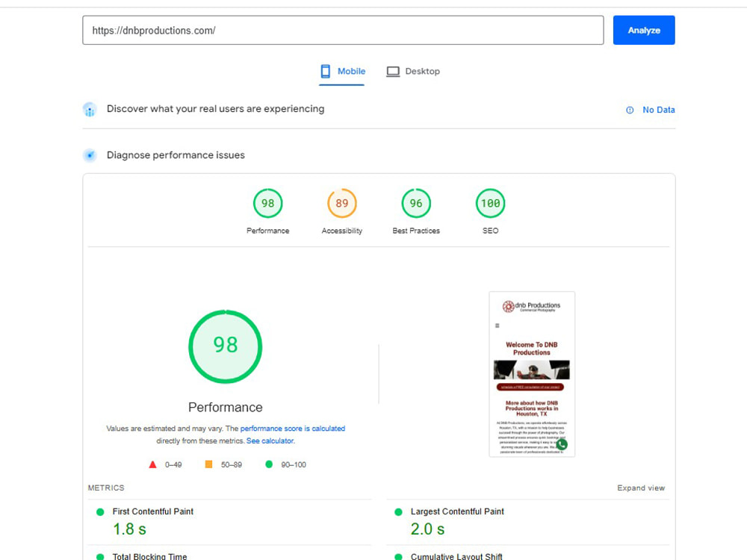Open the dnb Productions page screenshot thumbnail
Image resolution: width=747 pixels, height=560 pixels.
click(532, 374)
